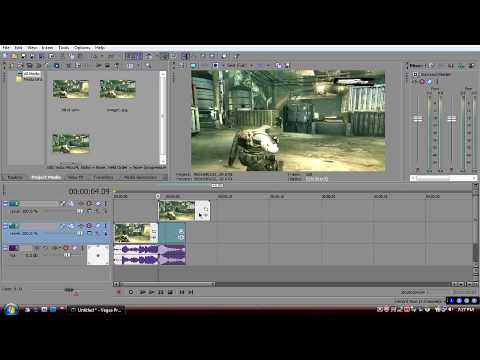
Task: Select the first media thumbnail in Project Media
Action: coord(70,89)
